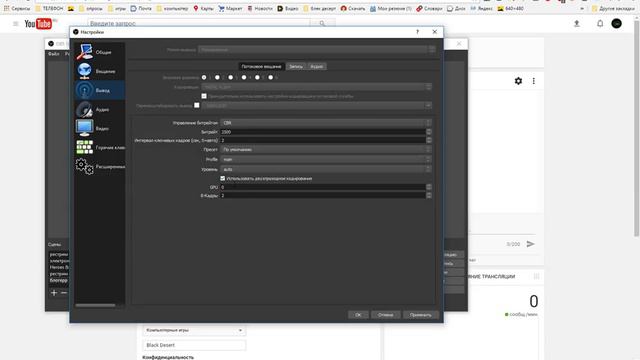This screenshot has width=640, height=360.
Task: Open the rescale output resolution dropdown
Action: (x=316, y=105)
